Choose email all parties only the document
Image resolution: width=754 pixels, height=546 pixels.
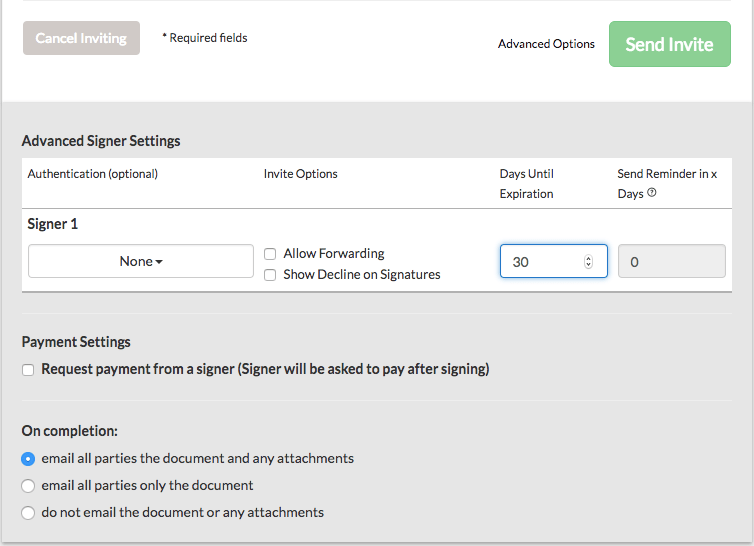(28, 486)
